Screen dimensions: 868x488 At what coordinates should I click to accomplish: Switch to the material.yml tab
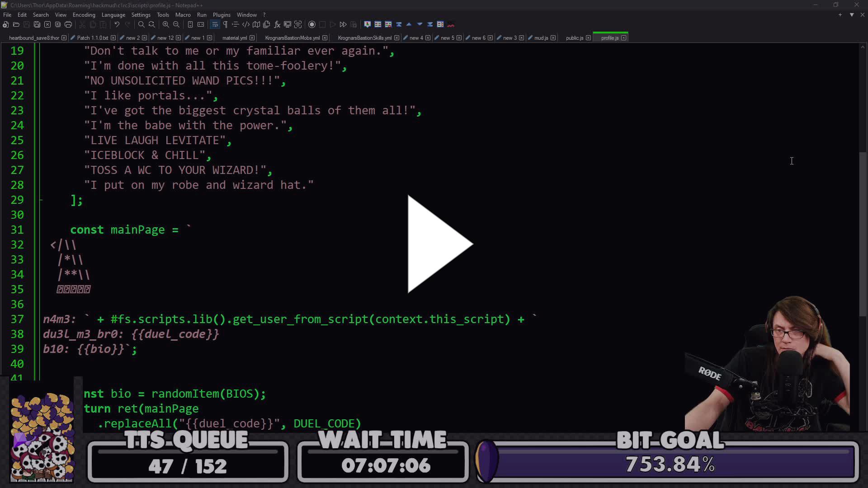coord(235,38)
